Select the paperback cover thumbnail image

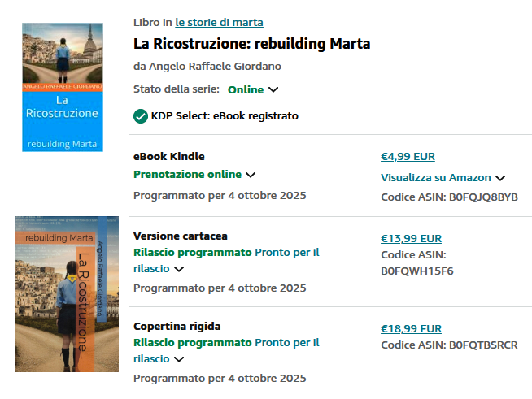(67, 294)
